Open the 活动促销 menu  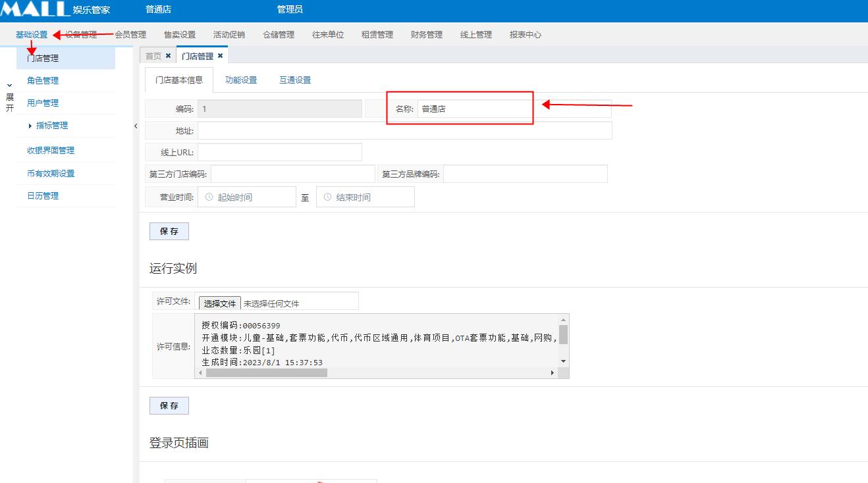click(x=229, y=35)
